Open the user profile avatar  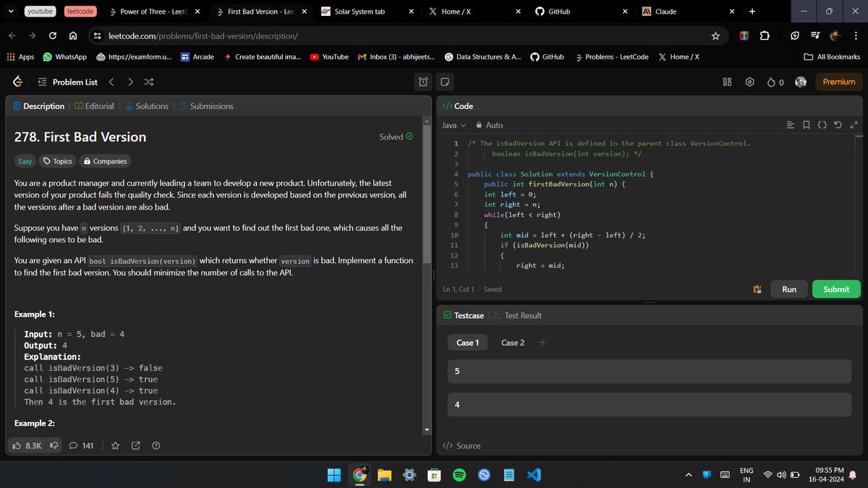coord(801,82)
